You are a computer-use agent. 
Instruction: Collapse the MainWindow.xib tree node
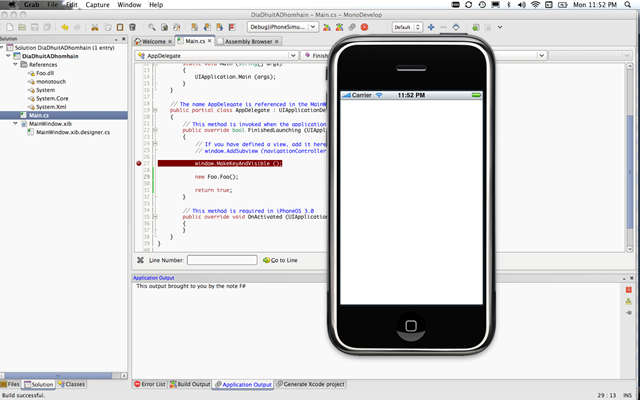[x=16, y=123]
